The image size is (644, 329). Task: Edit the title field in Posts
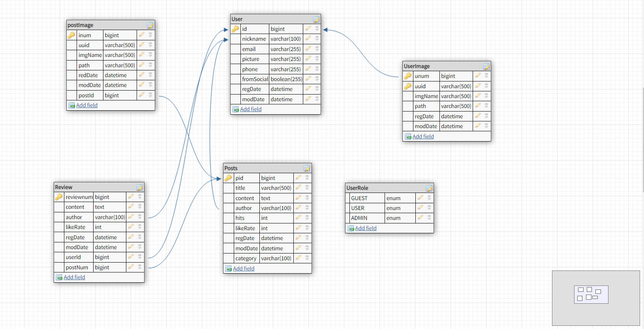click(x=298, y=187)
